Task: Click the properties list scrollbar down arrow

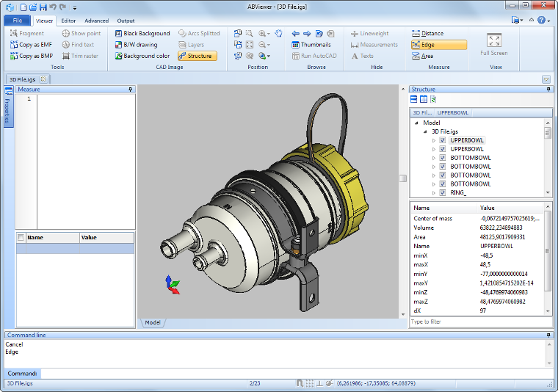Action: tap(548, 311)
